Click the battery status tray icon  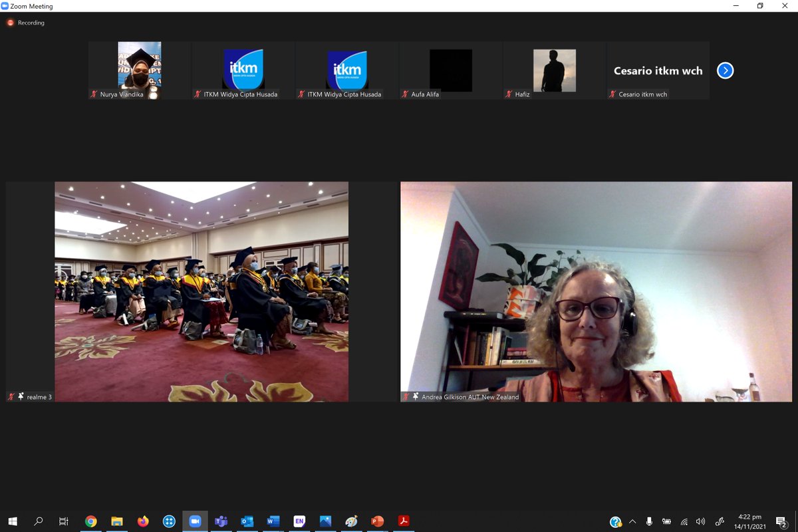pos(666,521)
